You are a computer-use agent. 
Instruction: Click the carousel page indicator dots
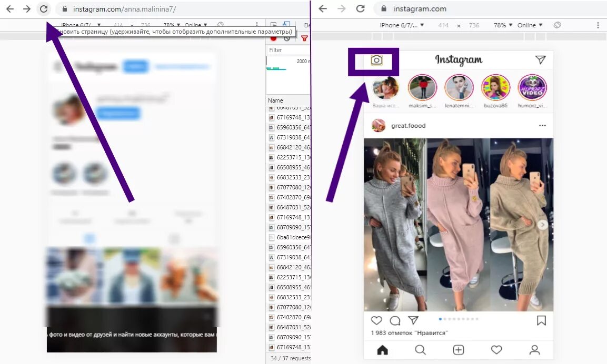(x=459, y=319)
